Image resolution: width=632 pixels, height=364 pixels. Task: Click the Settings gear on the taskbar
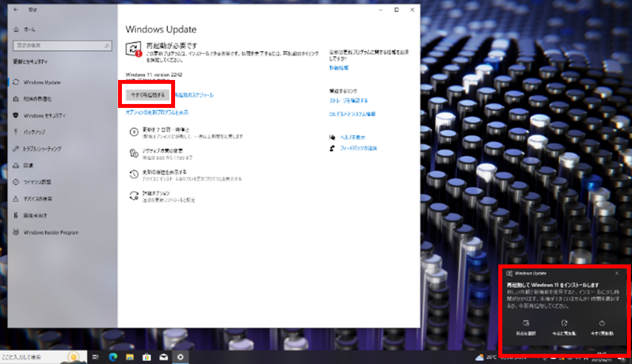pyautogui.click(x=181, y=357)
